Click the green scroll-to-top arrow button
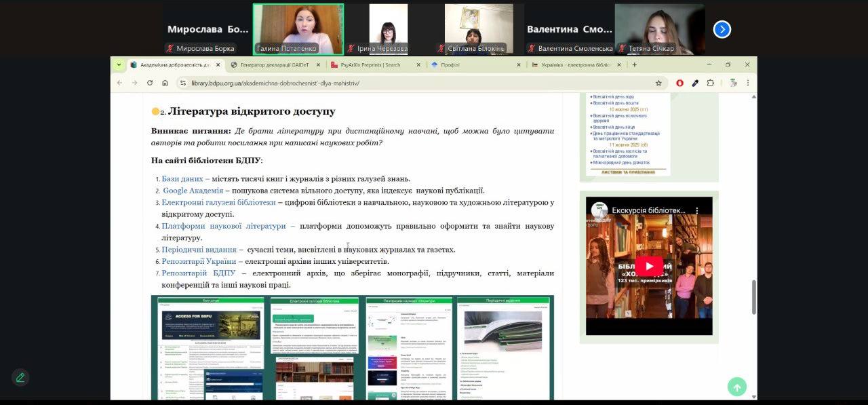The width and height of the screenshot is (868, 405). point(736,386)
